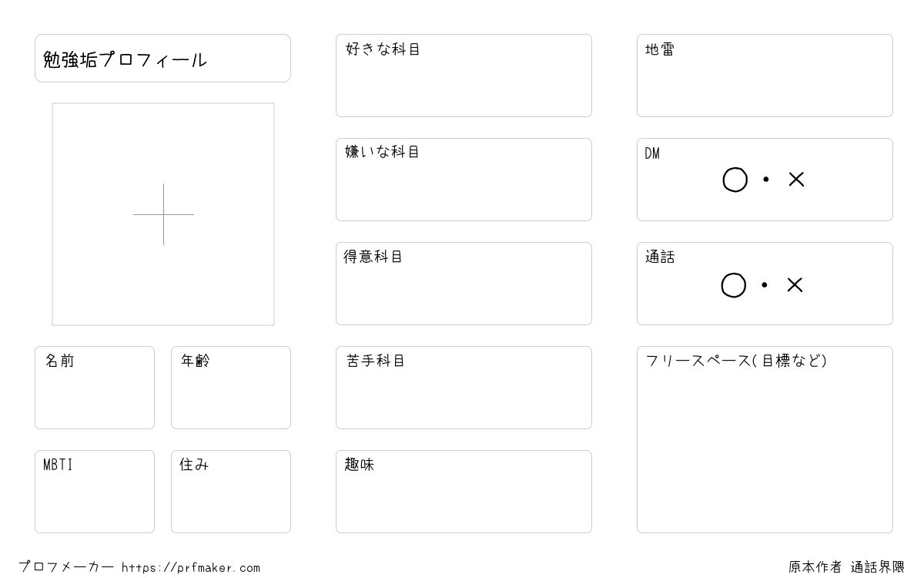Click the フリースペース free space area

(x=765, y=439)
